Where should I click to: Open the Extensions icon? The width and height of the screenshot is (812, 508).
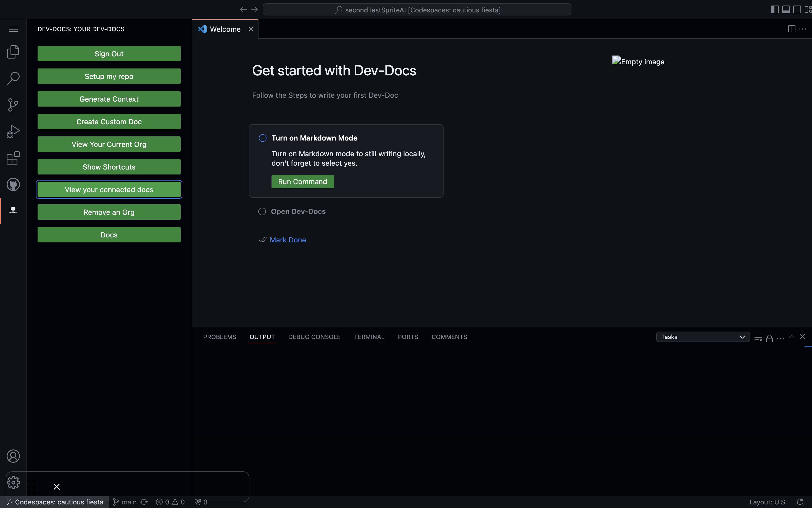(x=13, y=158)
